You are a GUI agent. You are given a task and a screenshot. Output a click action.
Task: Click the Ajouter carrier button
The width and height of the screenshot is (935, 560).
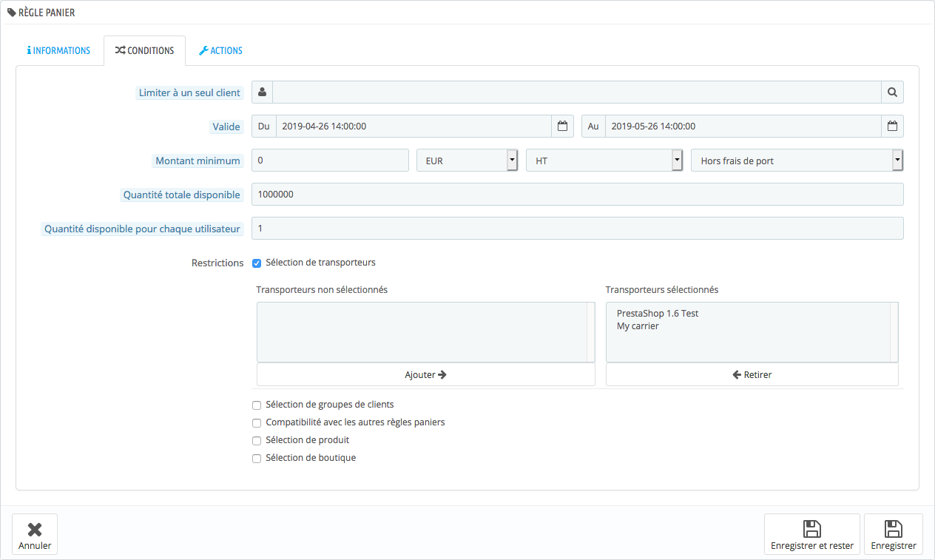(426, 374)
